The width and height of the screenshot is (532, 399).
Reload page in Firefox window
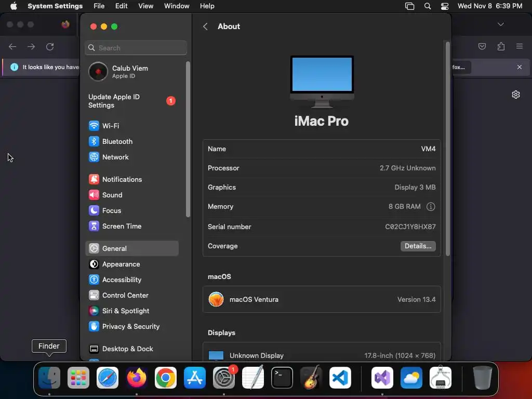point(50,46)
